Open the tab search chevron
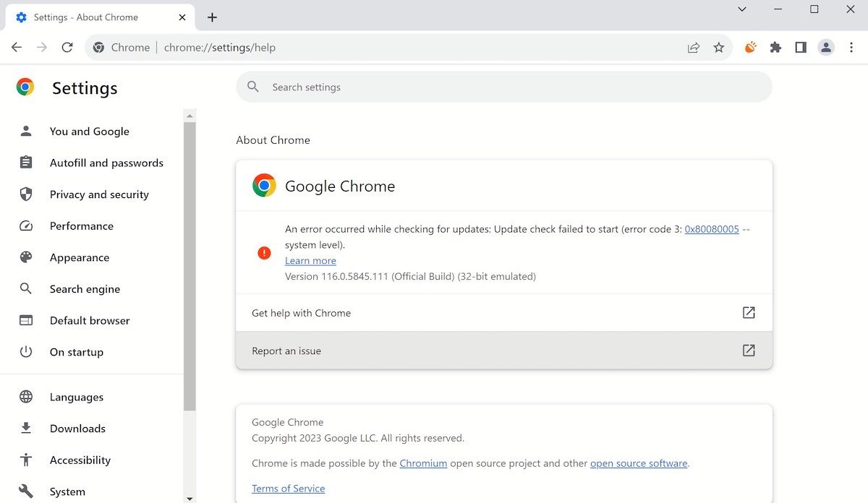The height and width of the screenshot is (503, 868). click(741, 10)
